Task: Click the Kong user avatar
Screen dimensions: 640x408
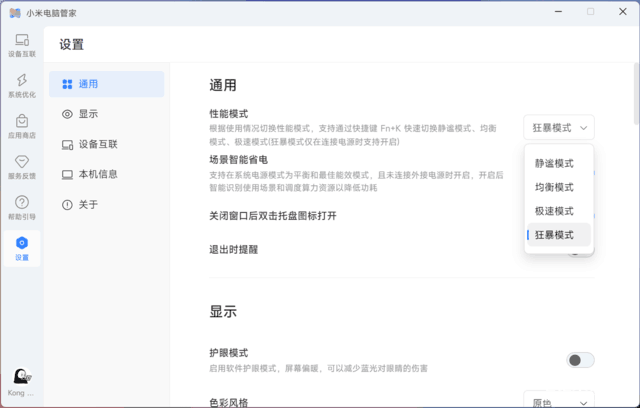Action: pyautogui.click(x=22, y=376)
